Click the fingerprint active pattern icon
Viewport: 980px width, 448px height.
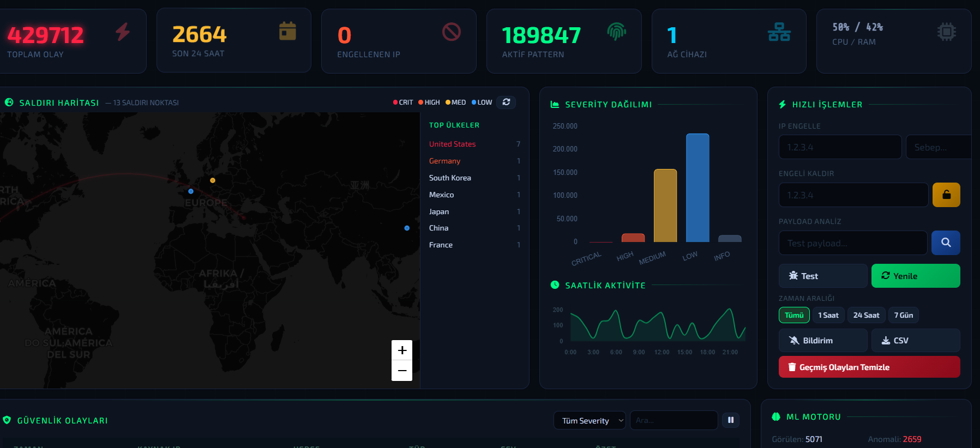point(617,32)
